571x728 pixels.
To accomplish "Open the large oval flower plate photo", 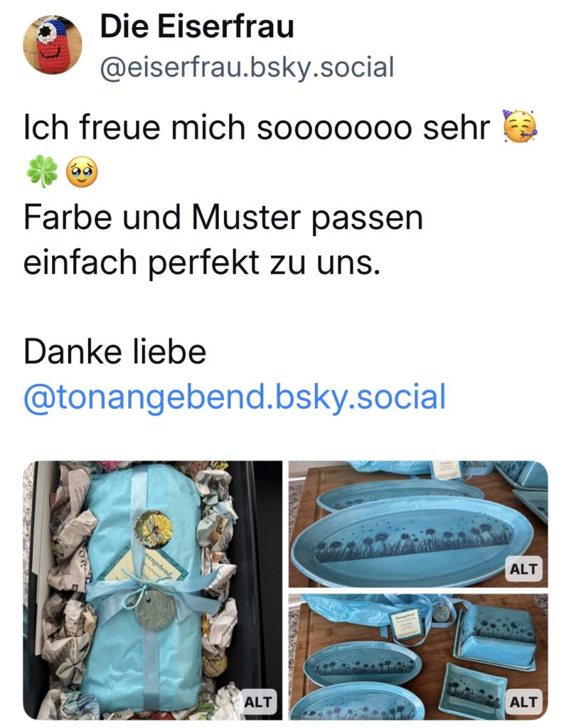I will pos(418,524).
